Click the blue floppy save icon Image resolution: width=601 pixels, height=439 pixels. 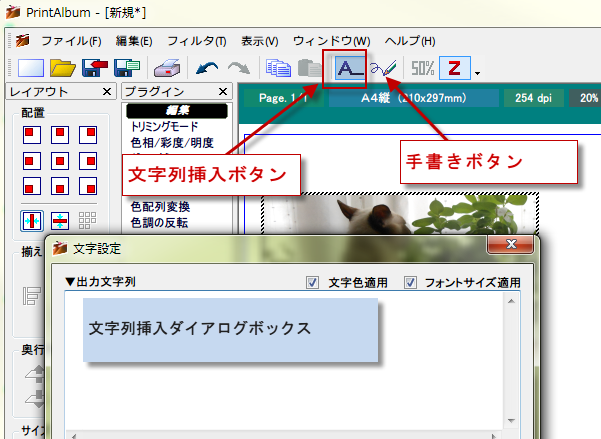(x=127, y=69)
